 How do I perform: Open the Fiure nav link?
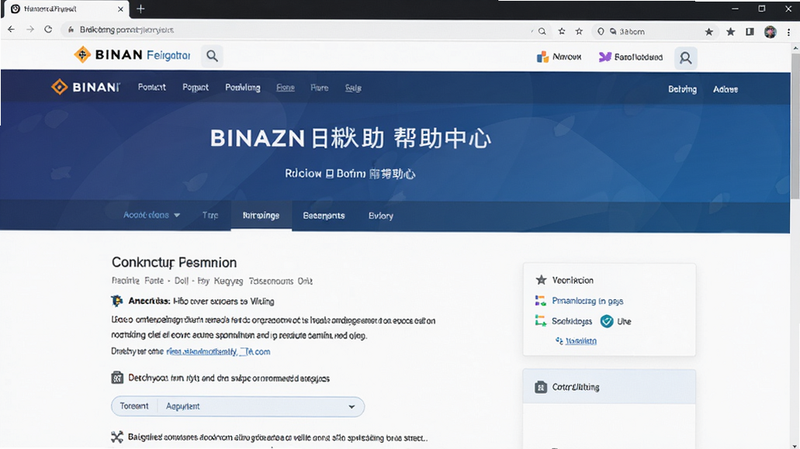[x=319, y=88]
